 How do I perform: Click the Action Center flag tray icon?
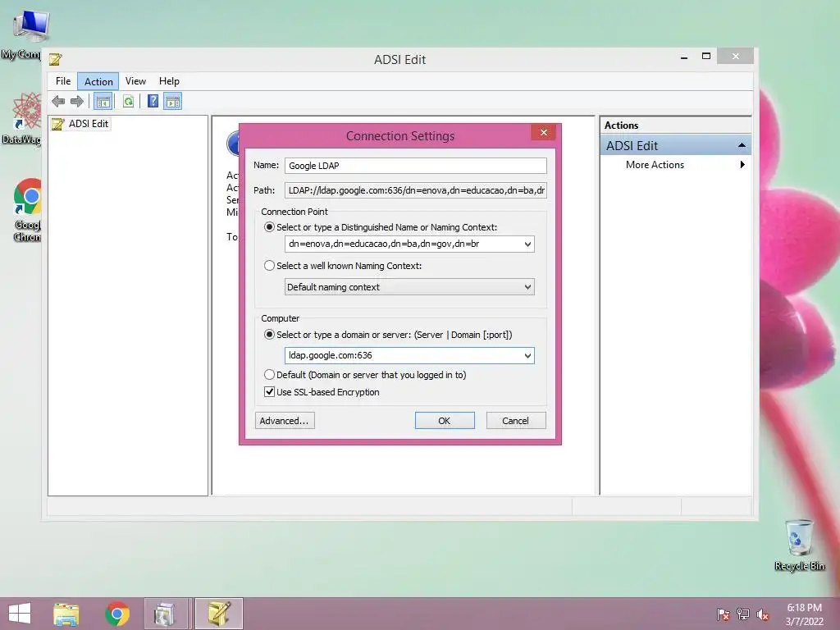click(724, 614)
